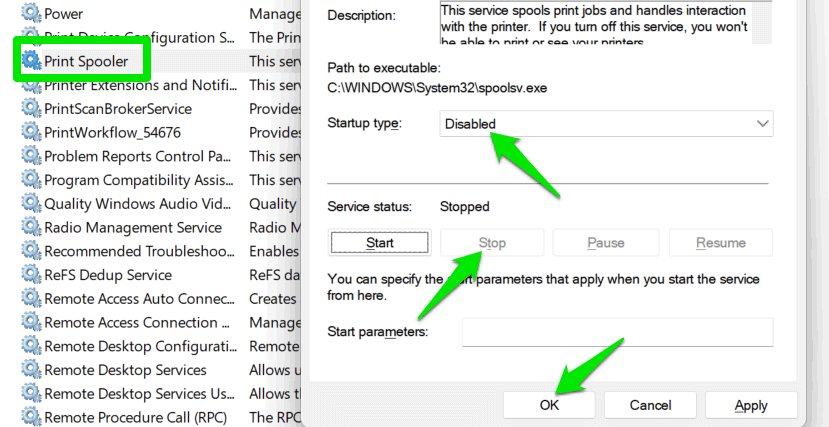Confirm the dialog with OK

point(549,405)
